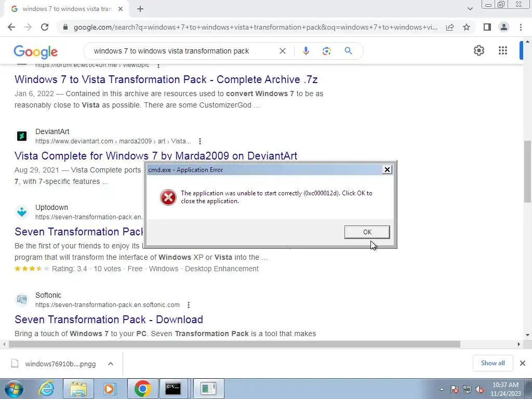Clear the Google search box text
Screen dimensions: 532x399
(x=282, y=51)
